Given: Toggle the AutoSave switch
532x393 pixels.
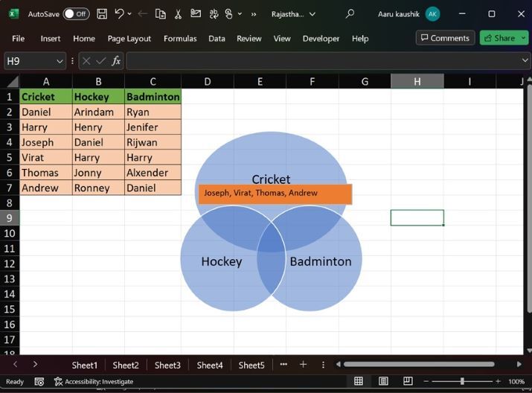Looking at the screenshot, I should [x=77, y=14].
